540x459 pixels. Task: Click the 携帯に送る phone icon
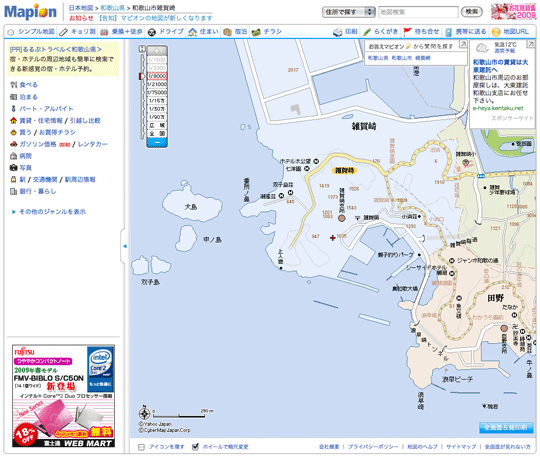coord(448,32)
